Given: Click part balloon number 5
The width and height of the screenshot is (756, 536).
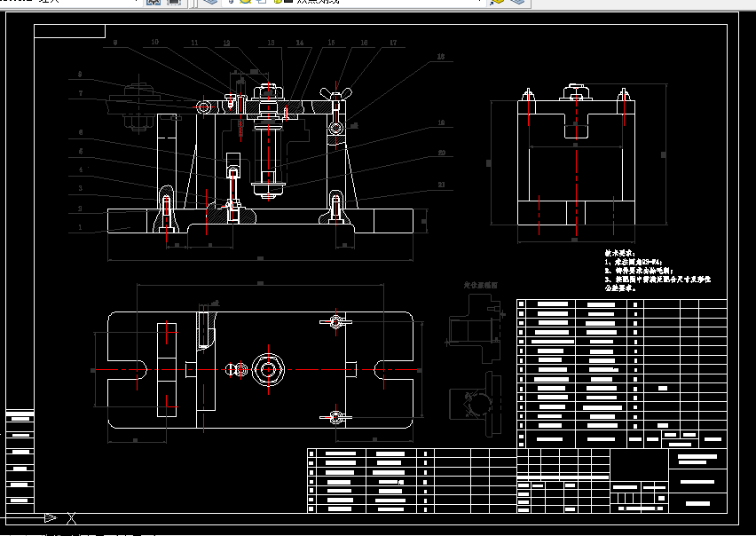Looking at the screenshot, I should pyautogui.click(x=81, y=152).
